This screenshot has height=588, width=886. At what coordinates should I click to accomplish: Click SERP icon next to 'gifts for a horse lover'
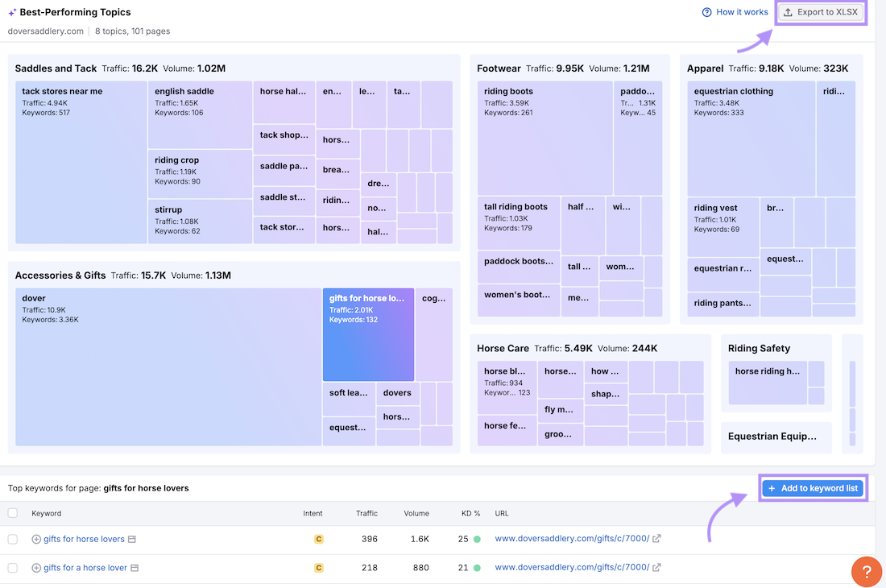pyautogui.click(x=135, y=568)
